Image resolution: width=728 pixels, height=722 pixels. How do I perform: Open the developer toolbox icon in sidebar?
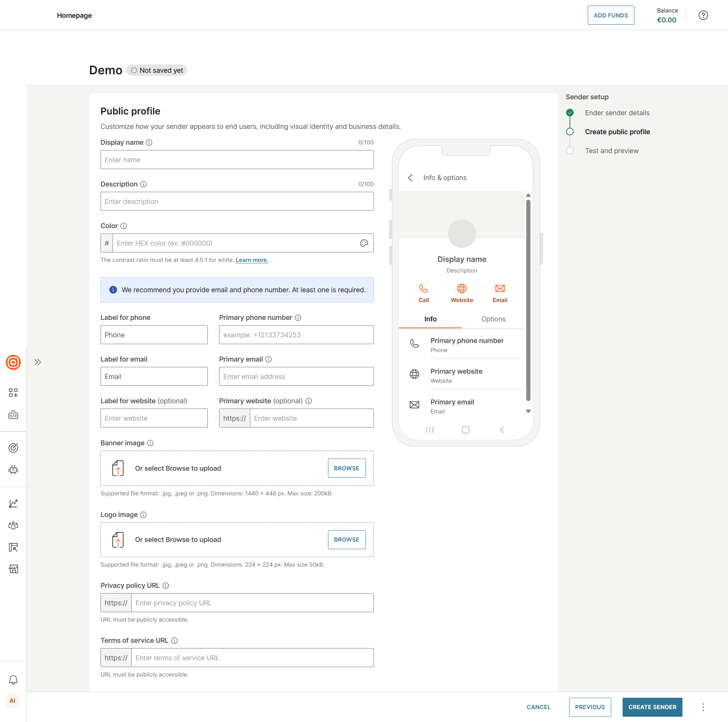[x=13, y=415]
